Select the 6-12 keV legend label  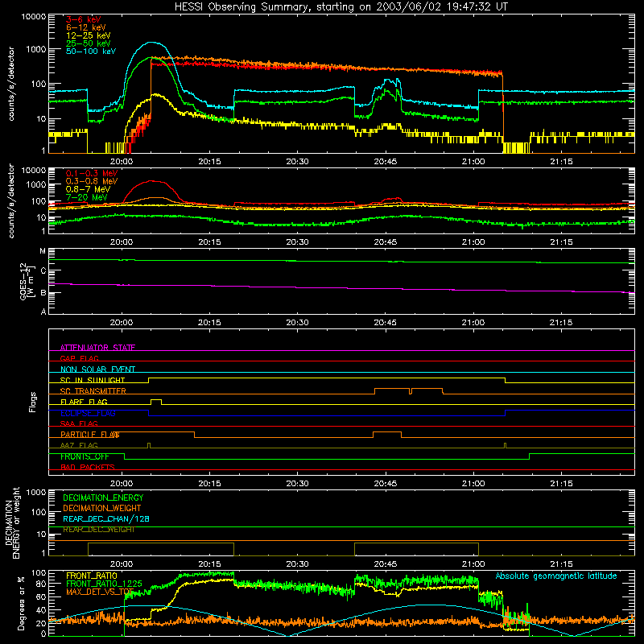coord(86,27)
